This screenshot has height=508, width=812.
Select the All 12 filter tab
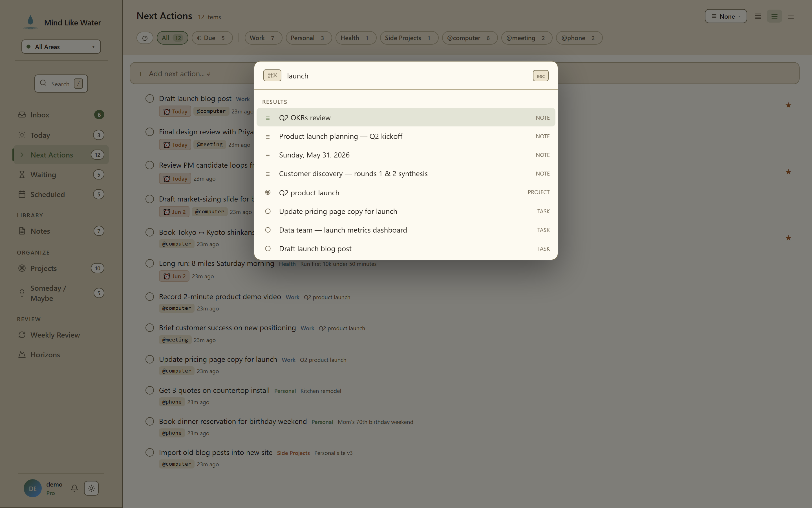(x=173, y=38)
